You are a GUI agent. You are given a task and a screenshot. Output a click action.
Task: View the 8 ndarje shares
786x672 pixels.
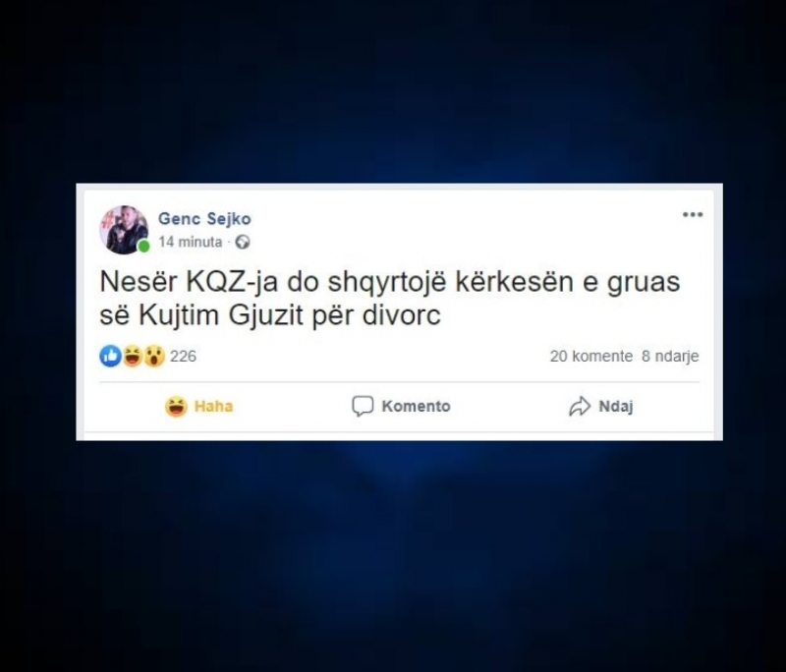670,357
